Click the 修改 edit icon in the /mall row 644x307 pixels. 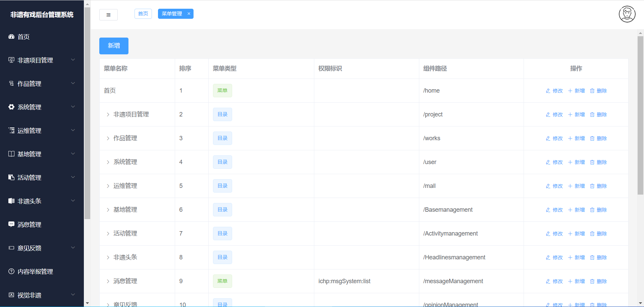tap(548, 186)
